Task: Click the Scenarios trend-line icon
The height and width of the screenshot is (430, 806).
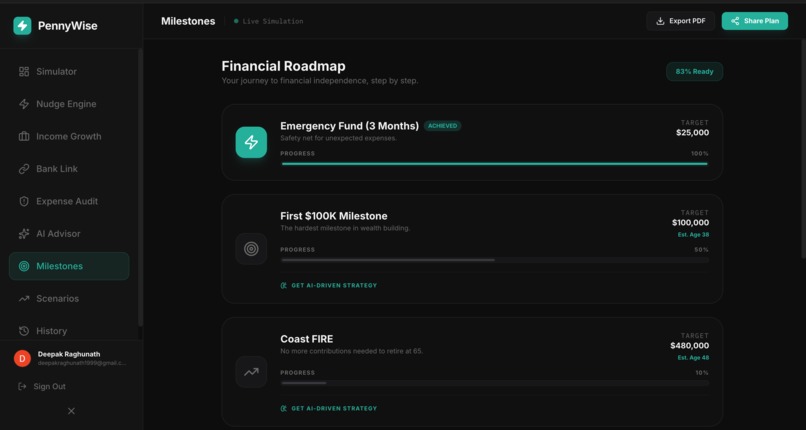Action: pyautogui.click(x=24, y=298)
